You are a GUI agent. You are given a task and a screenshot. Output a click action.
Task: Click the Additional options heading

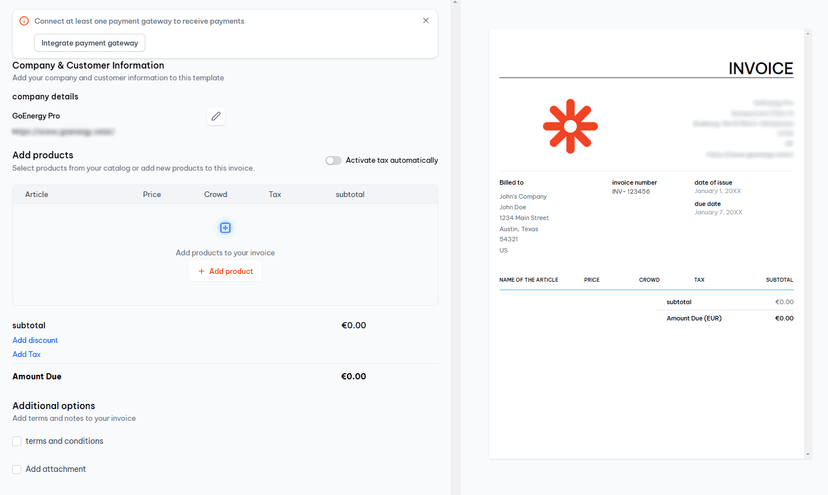pyautogui.click(x=54, y=406)
